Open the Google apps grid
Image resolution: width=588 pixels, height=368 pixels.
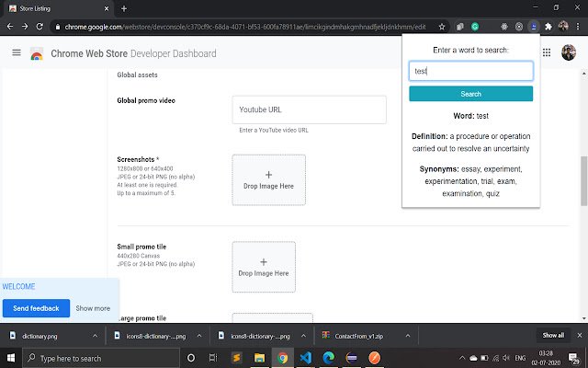(547, 52)
